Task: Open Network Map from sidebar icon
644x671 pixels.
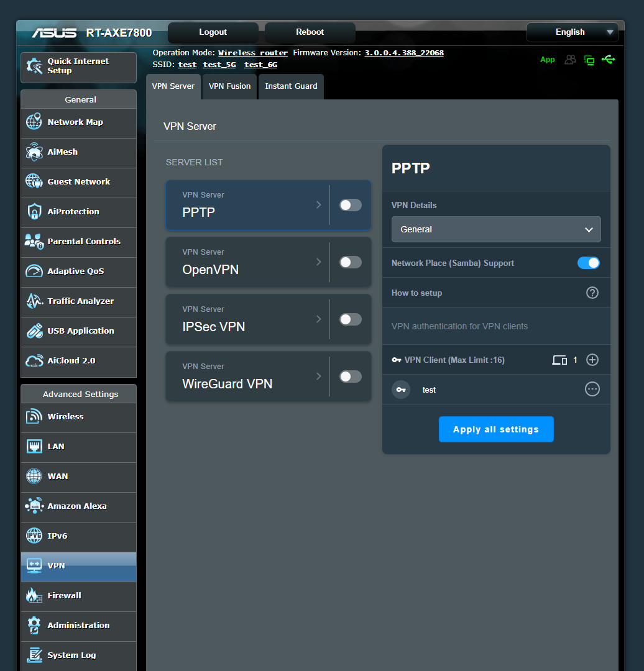Action: tap(34, 122)
